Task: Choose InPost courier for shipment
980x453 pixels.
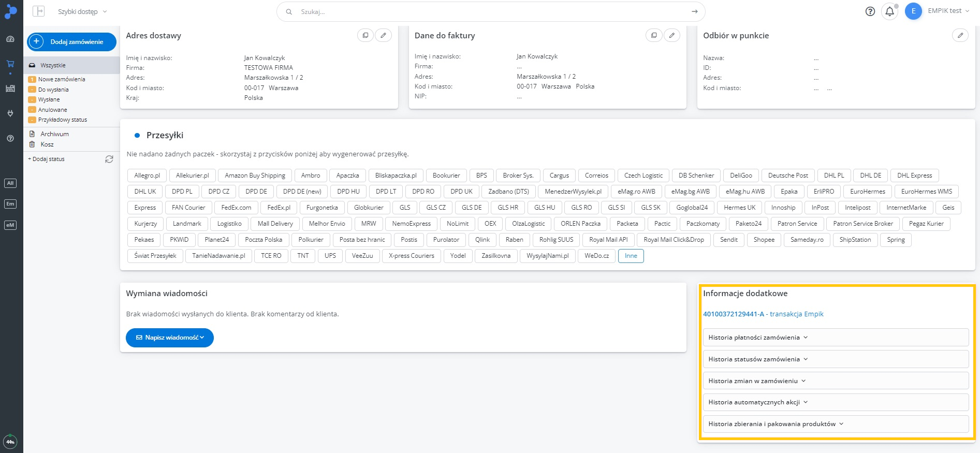Action: point(820,208)
